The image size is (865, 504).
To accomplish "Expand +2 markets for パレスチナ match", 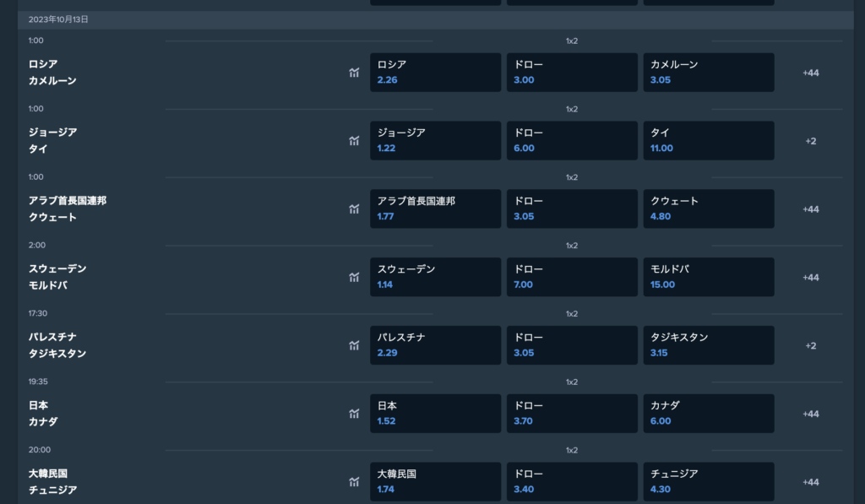I will (x=810, y=346).
